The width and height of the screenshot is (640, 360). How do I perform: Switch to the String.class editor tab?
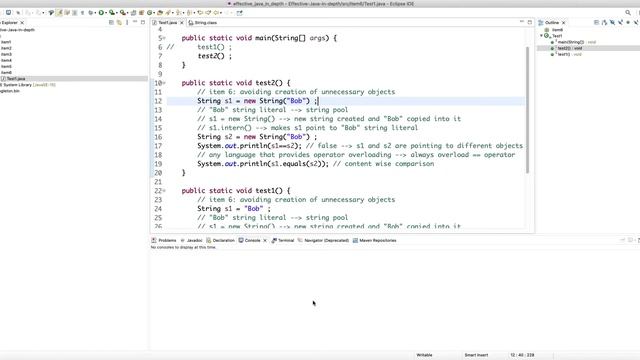[206, 23]
